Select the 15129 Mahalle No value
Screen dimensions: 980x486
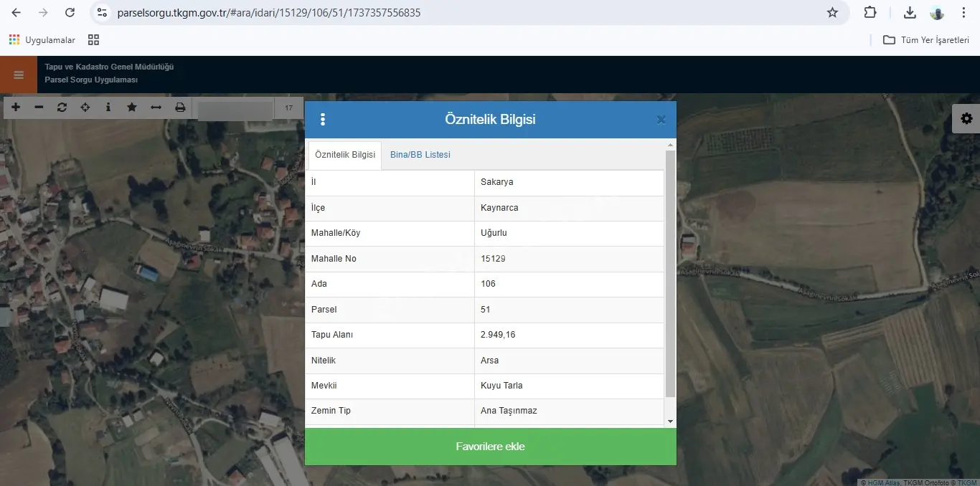[x=569, y=259]
